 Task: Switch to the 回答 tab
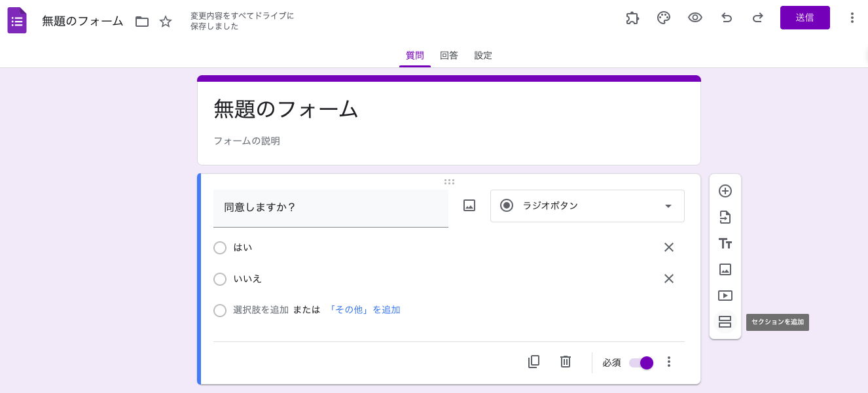(449, 56)
